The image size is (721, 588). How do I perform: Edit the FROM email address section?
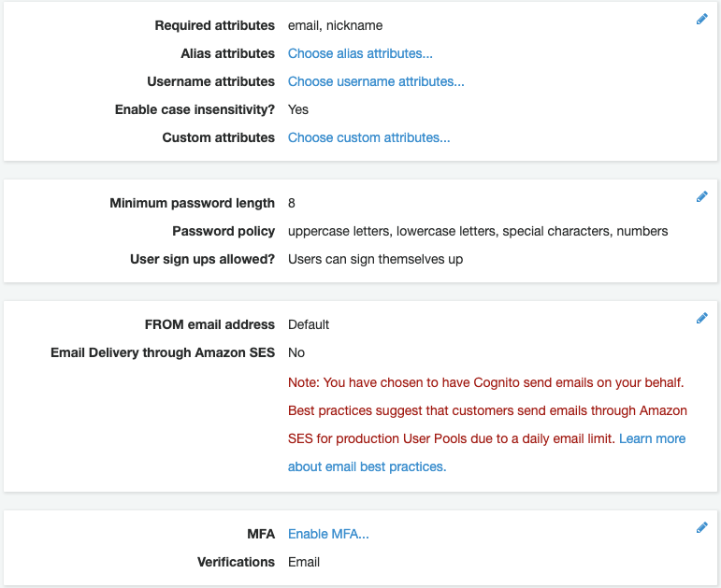point(701,318)
